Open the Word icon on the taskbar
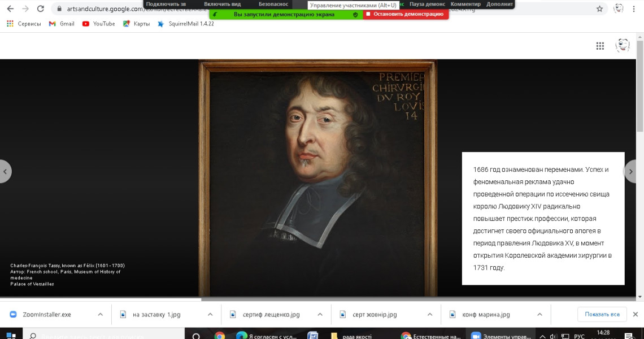Viewport: 644px width, 339px height. pos(312,335)
